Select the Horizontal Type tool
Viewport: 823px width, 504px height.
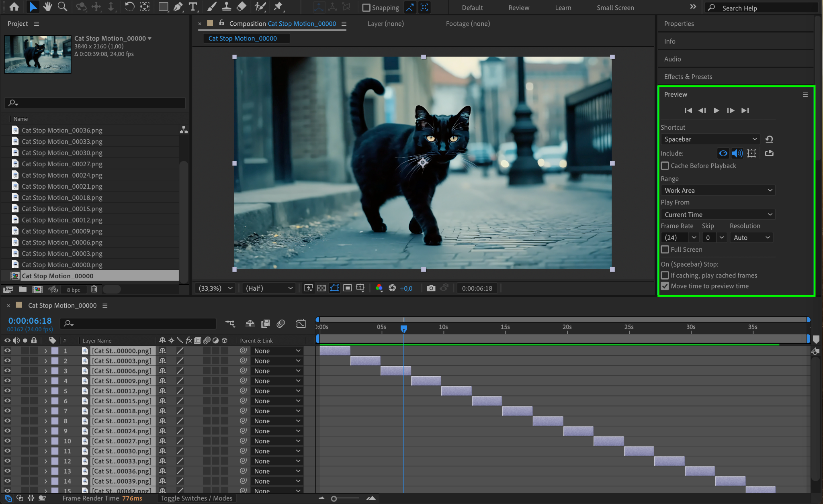[x=193, y=6]
